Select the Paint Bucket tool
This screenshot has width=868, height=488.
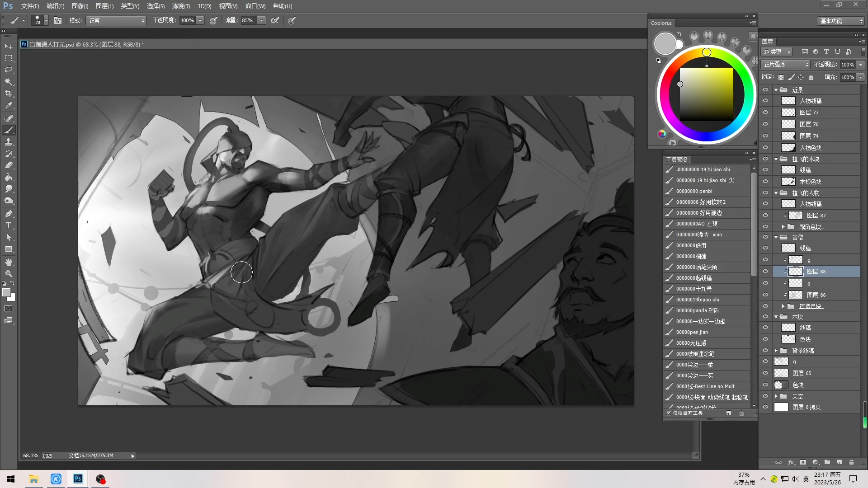(9, 177)
